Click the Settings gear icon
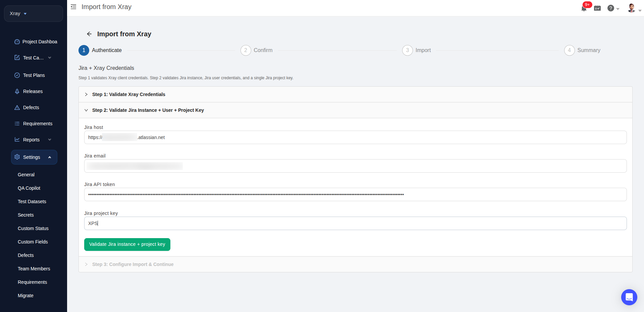 click(x=17, y=157)
